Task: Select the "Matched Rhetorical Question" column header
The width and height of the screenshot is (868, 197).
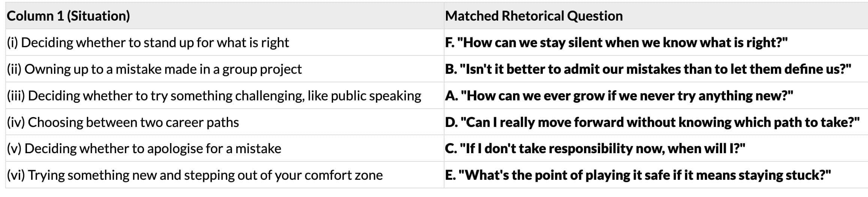Action: 533,16
